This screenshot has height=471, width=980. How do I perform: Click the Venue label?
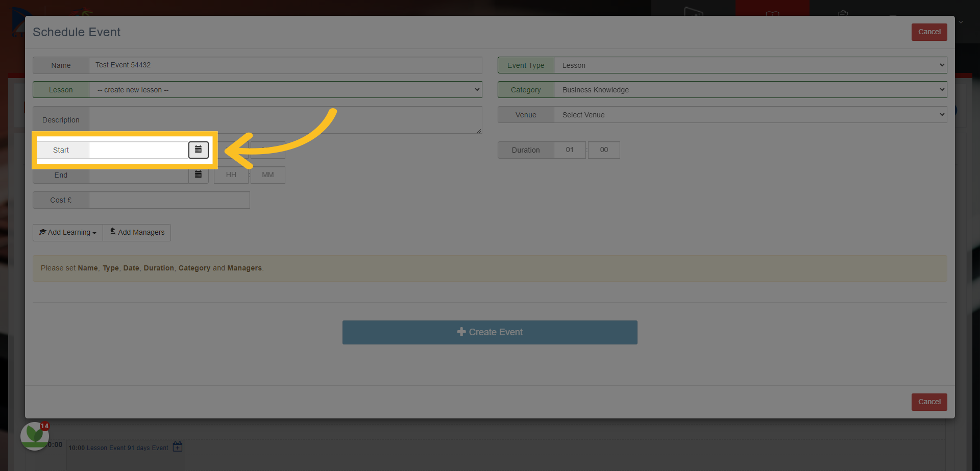(x=526, y=115)
